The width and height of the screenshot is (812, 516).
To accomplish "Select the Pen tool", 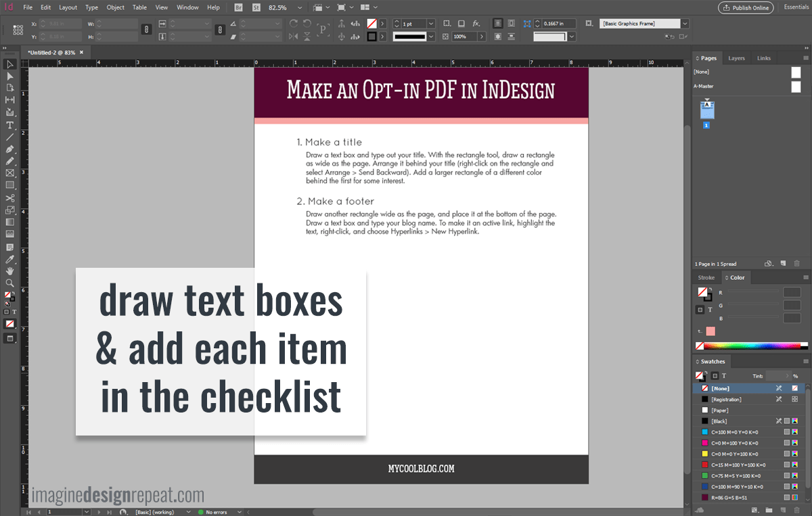I will point(10,149).
